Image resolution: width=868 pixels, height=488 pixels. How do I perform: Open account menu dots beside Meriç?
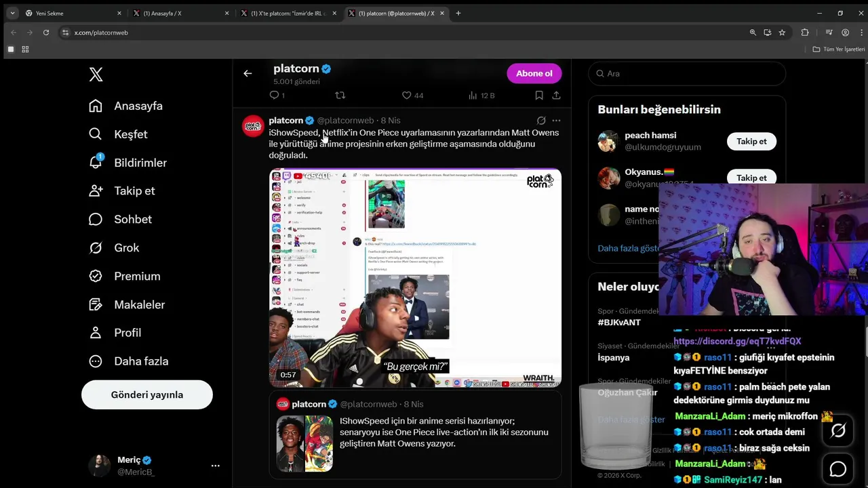(215, 466)
